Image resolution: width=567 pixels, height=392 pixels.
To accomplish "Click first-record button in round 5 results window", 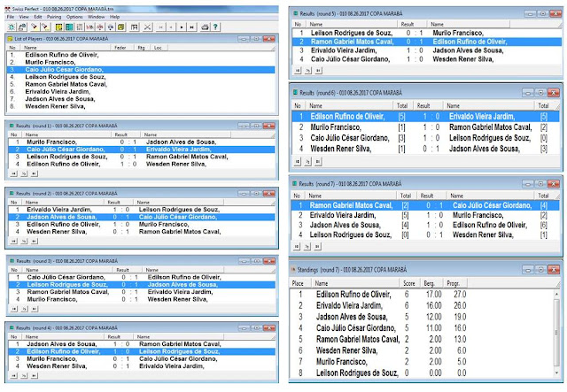I will click(x=298, y=71).
